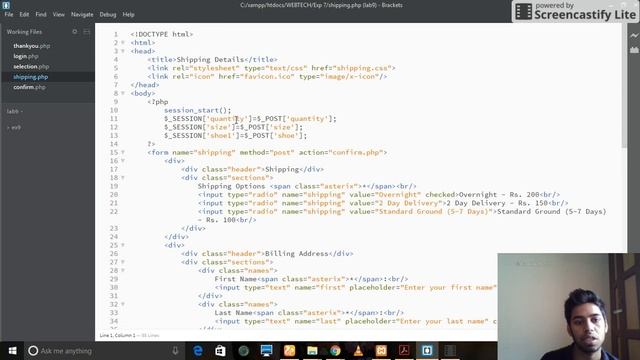This screenshot has width=640, height=360.
Task: Fold the names div at line 32
Action: (x=123, y=304)
